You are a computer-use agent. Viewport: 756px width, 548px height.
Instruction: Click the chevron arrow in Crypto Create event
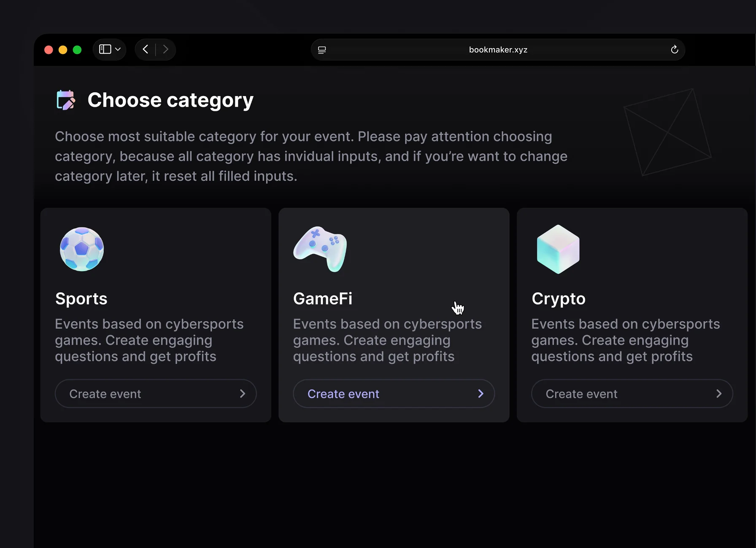tap(719, 394)
